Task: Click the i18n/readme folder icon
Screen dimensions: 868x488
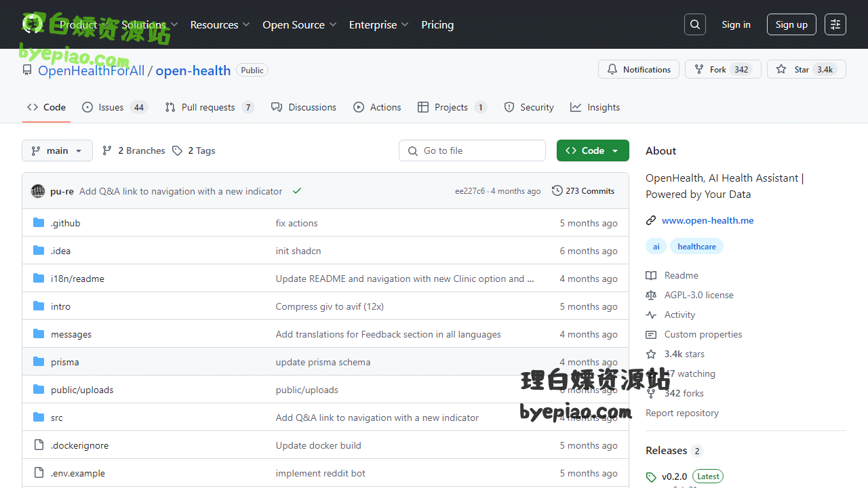Action: [x=39, y=279]
